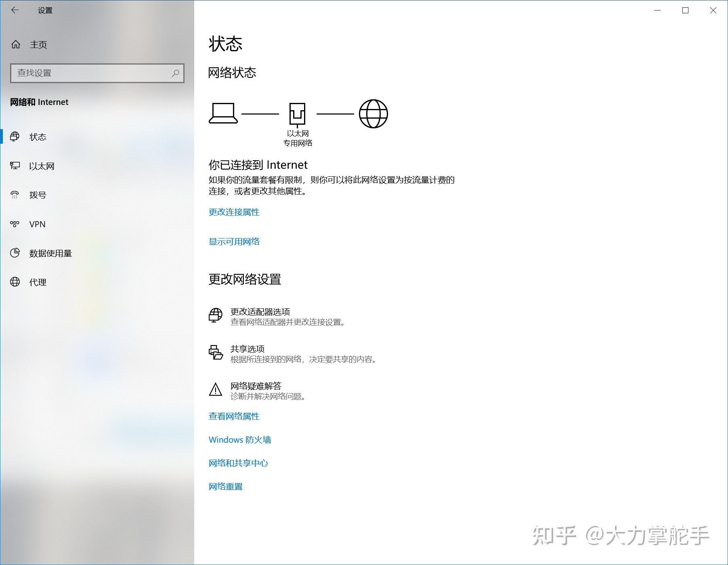Click the 以太网 adapter icon in sidebar
Viewport: 728px width, 565px height.
coord(15,166)
